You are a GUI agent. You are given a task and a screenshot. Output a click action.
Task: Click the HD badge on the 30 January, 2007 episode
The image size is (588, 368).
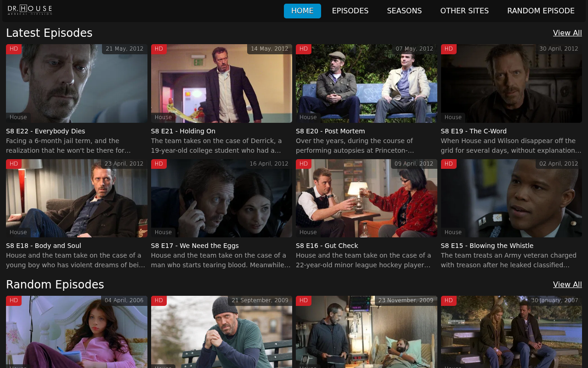pos(449,301)
